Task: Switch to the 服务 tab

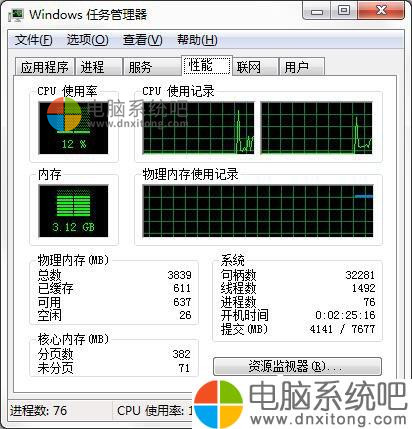Action: click(152, 67)
